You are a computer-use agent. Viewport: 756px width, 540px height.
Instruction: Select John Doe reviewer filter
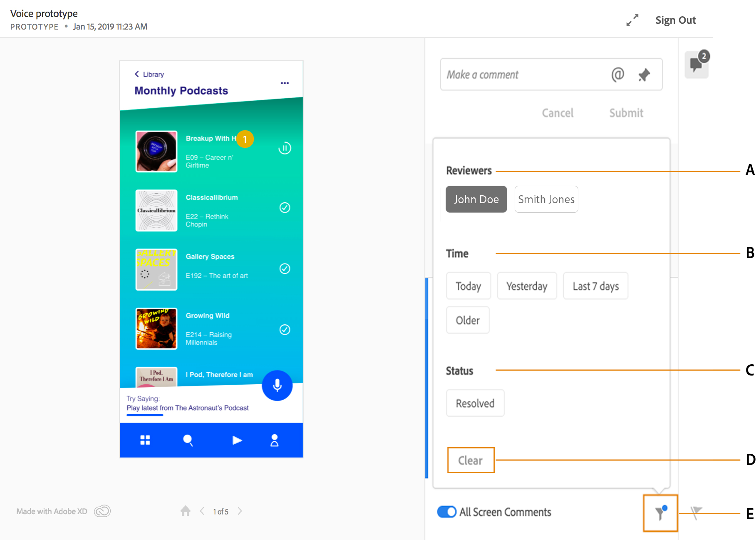click(476, 199)
